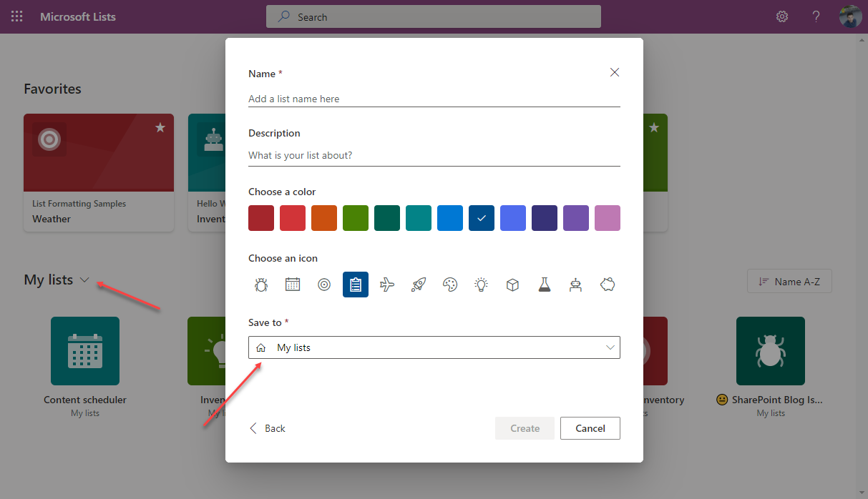Cancel the list creation dialog

click(590, 428)
